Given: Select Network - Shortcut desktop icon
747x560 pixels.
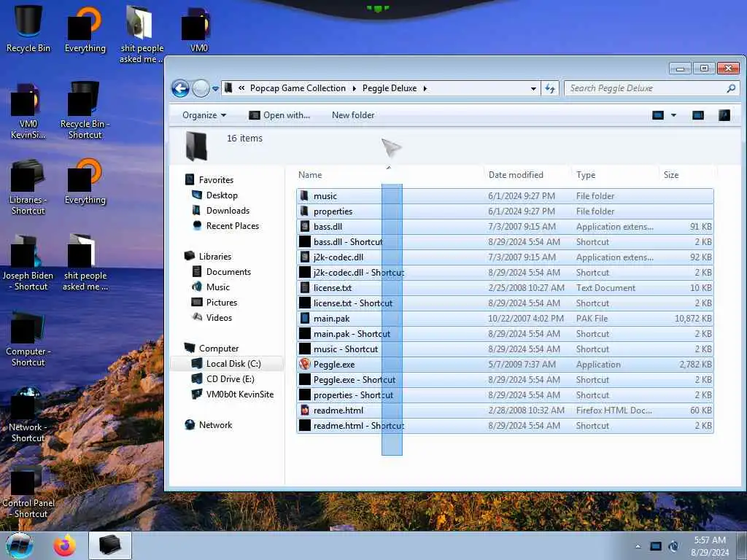Looking at the screenshot, I should click(28, 414).
